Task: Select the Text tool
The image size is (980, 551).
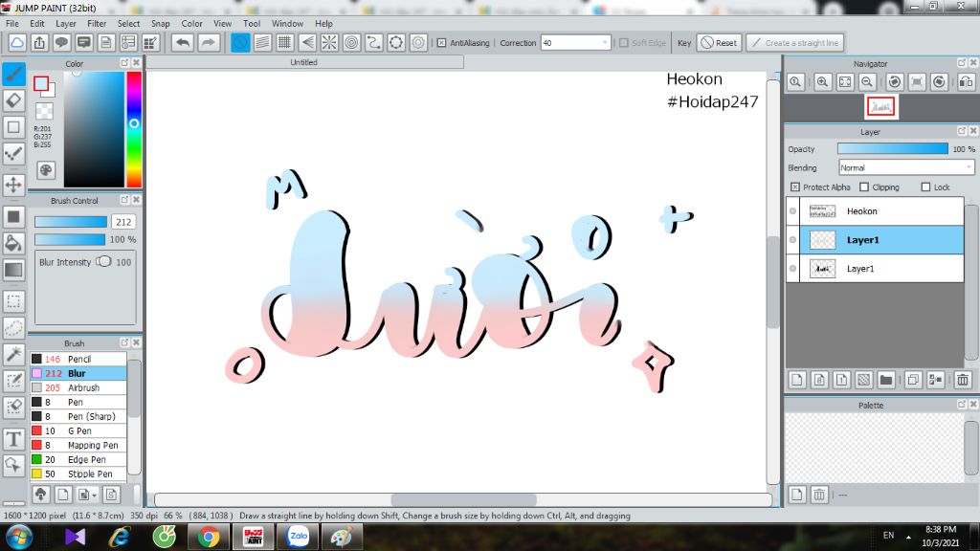Action: click(x=13, y=439)
